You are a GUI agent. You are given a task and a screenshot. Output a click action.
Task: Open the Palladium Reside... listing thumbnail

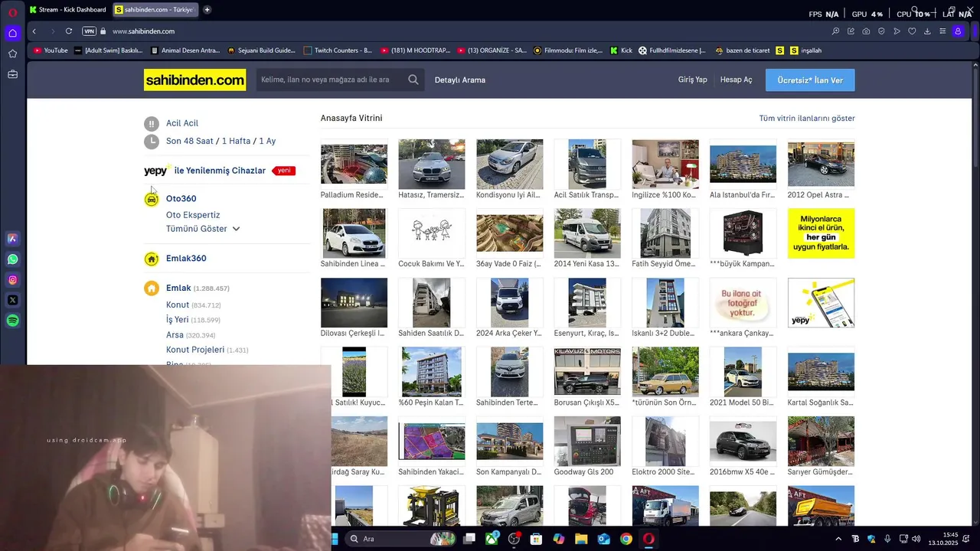354,164
